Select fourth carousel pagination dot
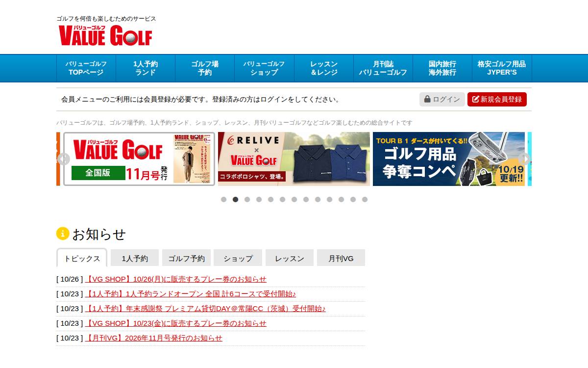The height and width of the screenshot is (368, 588). pos(259,199)
